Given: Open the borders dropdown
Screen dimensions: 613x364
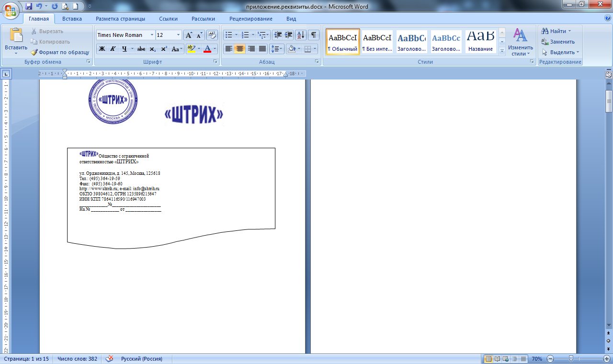Looking at the screenshot, I should (314, 49).
